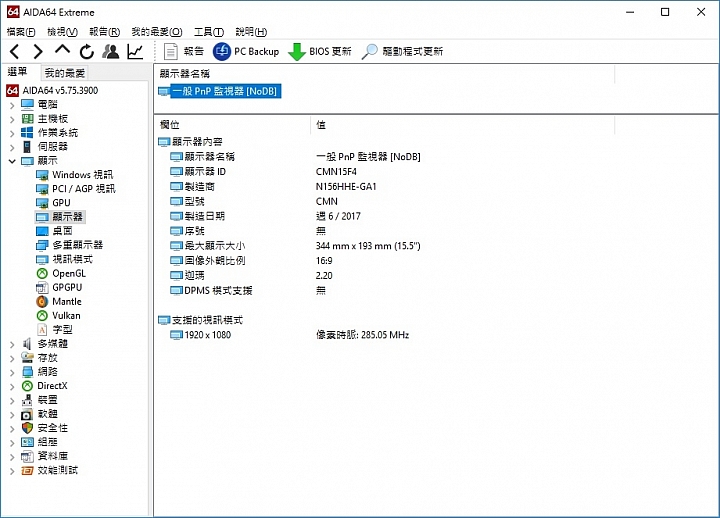
Task: Switch to the 選單 tab
Action: click(x=17, y=72)
